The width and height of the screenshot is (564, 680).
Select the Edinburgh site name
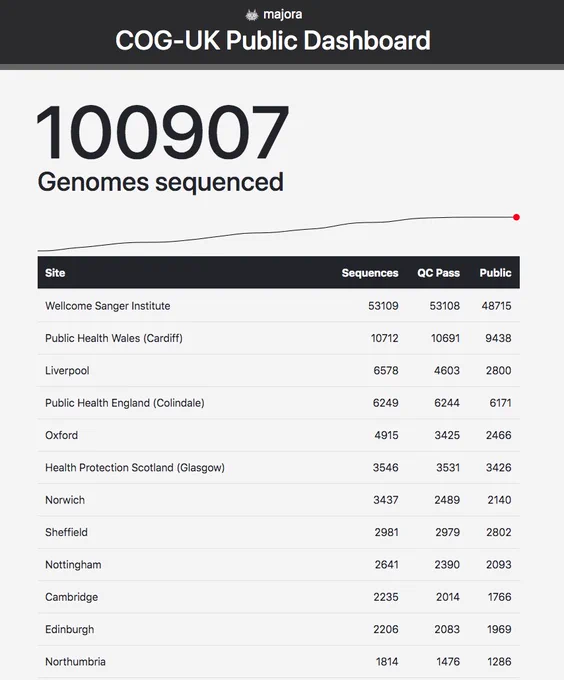pyautogui.click(x=69, y=629)
